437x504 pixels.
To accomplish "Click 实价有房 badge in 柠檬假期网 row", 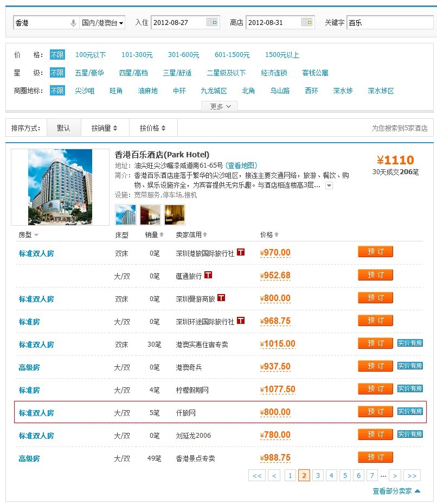I will click(410, 388).
